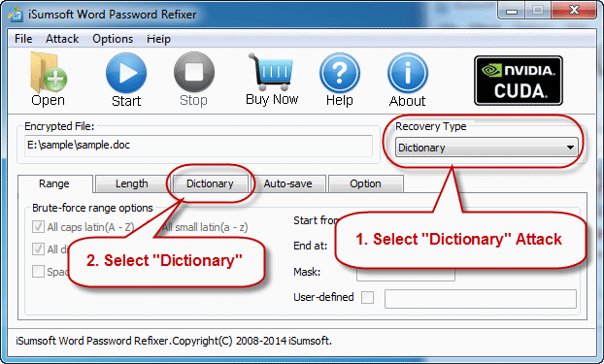Viewport: 604px width, 364px height.
Task: Close the Word Password Refixer window
Action: click(574, 11)
